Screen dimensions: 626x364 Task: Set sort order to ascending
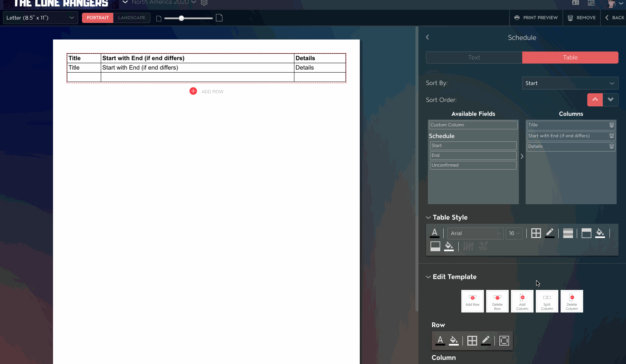[595, 100]
